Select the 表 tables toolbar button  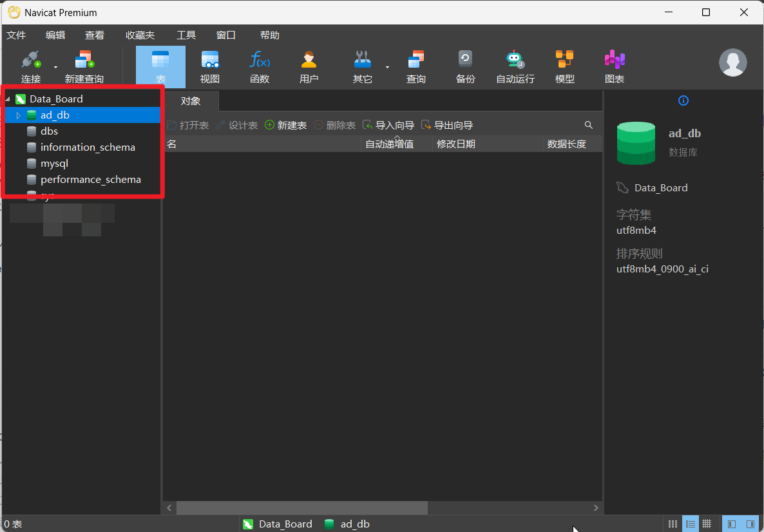[x=160, y=67]
